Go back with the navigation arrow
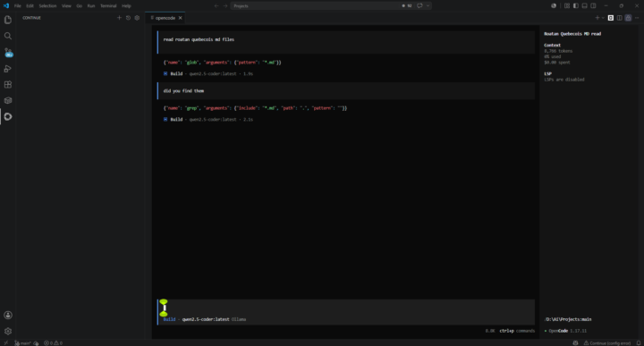Image resolution: width=644 pixels, height=346 pixels. pos(216,5)
